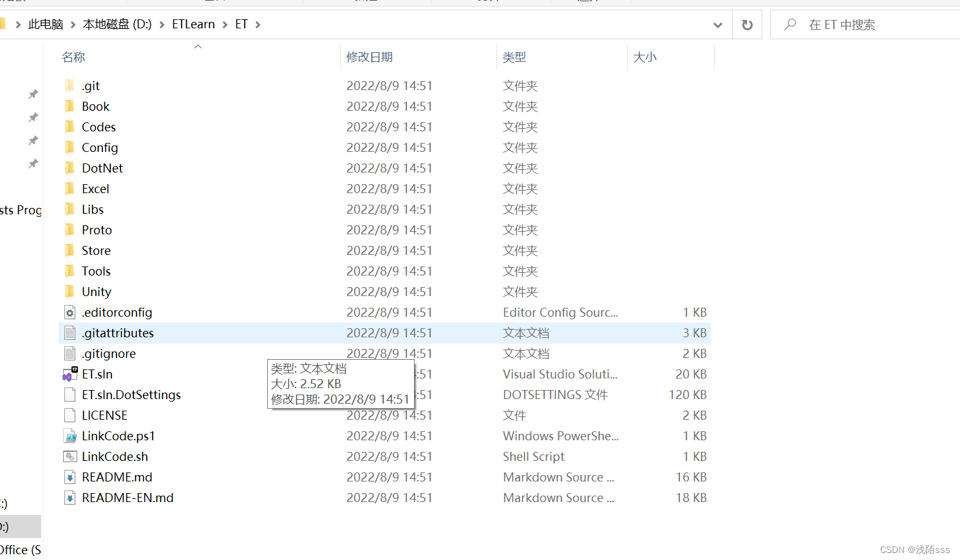
Task: Expand the chevron after ETLearn breadcrumb
Action: [225, 24]
